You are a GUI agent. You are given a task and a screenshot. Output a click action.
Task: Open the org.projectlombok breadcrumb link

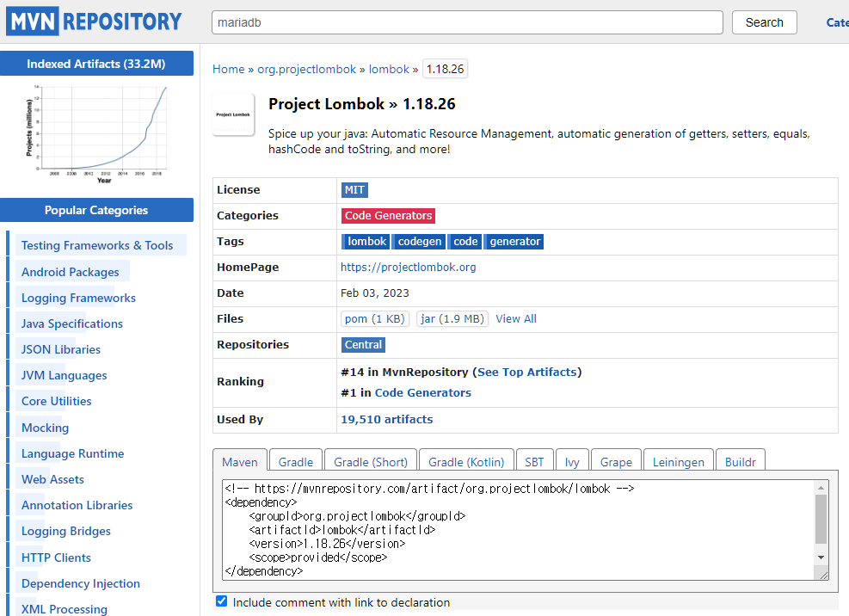coord(306,70)
